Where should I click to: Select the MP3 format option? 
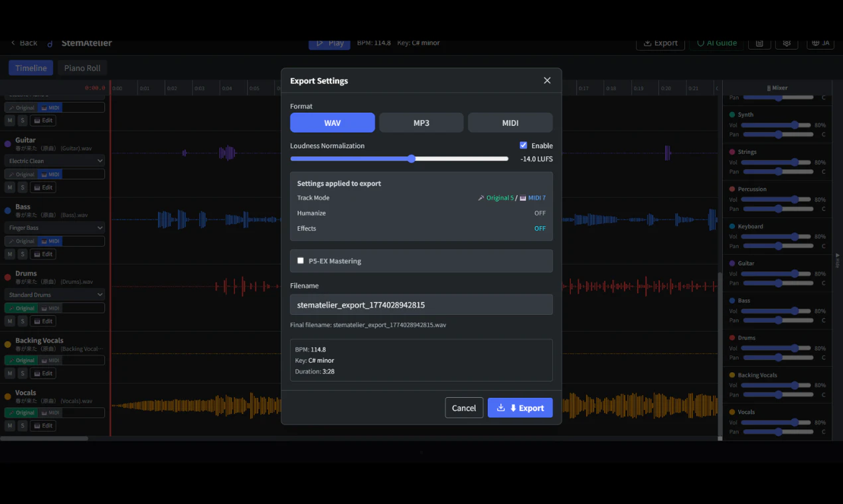click(421, 123)
